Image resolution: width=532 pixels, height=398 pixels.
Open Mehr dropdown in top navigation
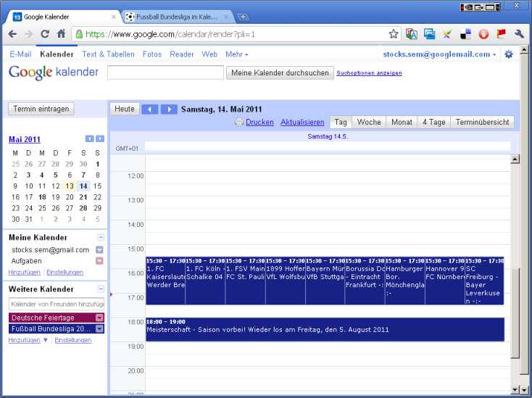tap(236, 54)
